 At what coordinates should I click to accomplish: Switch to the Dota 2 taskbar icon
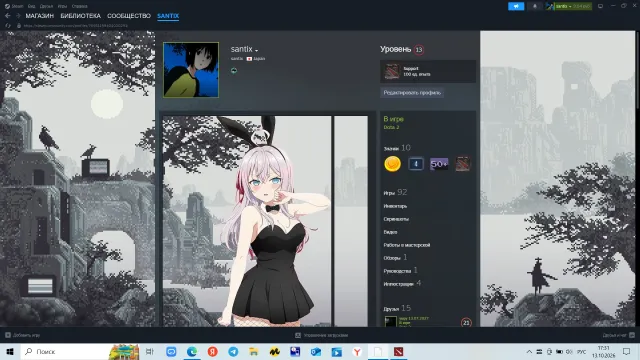coord(398,351)
